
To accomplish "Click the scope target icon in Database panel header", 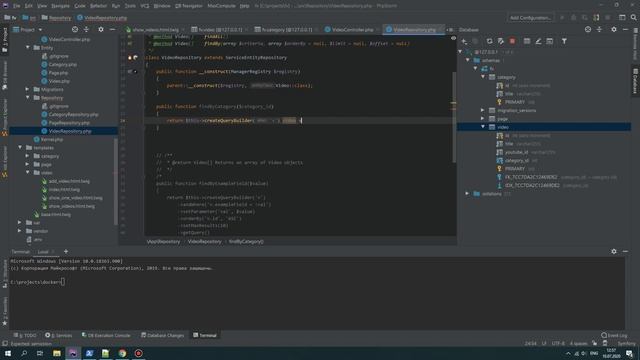I will 588,29.
